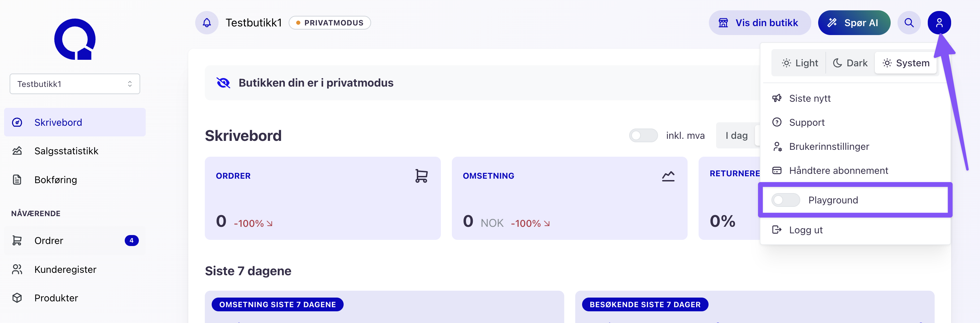Choose the Light theme option
This screenshot has height=323, width=980.
pyautogui.click(x=799, y=63)
